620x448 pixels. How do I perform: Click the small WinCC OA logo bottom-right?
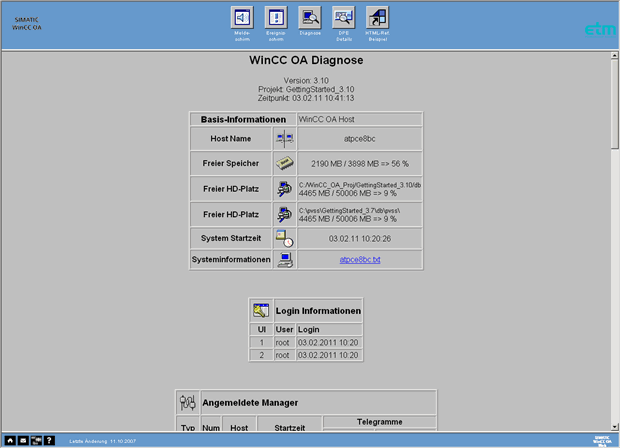603,440
